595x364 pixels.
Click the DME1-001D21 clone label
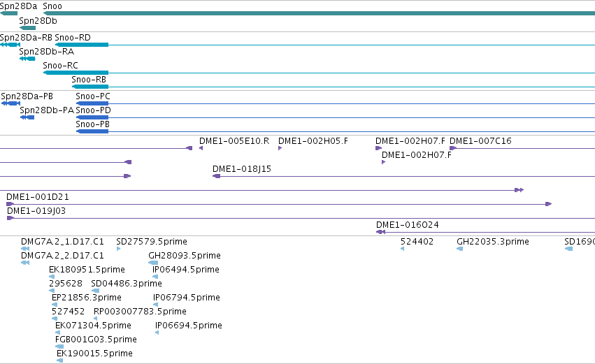38,197
